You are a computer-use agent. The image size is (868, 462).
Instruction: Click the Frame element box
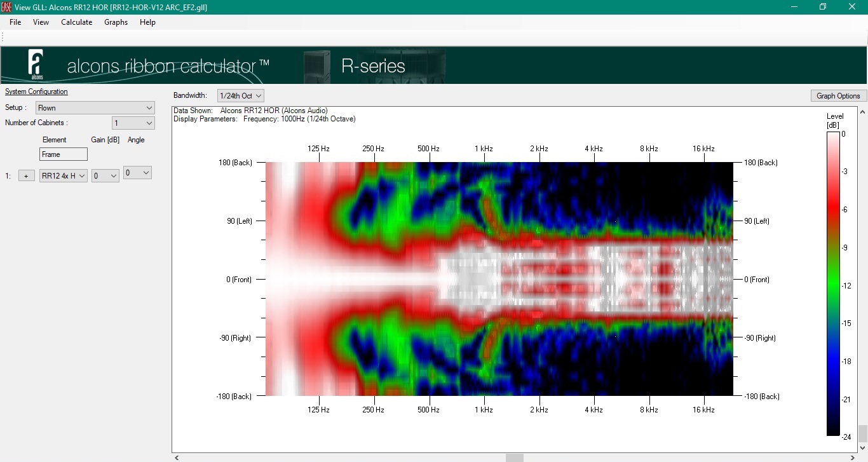coord(64,154)
